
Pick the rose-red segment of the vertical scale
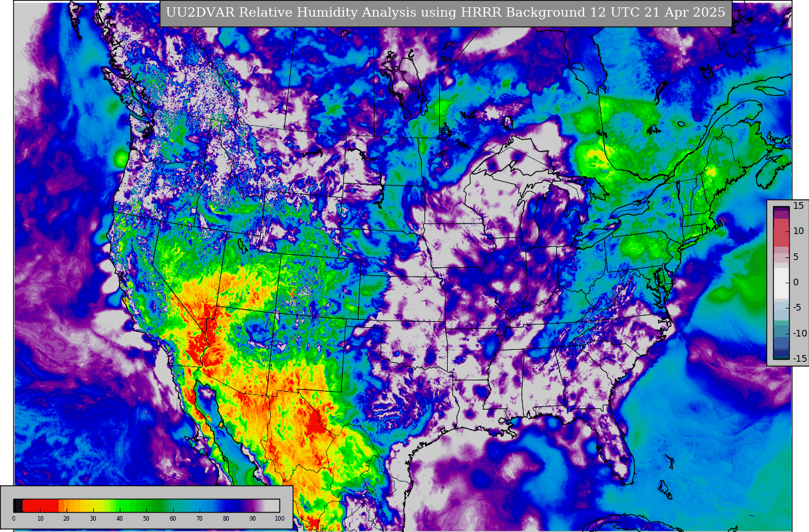coord(781,233)
